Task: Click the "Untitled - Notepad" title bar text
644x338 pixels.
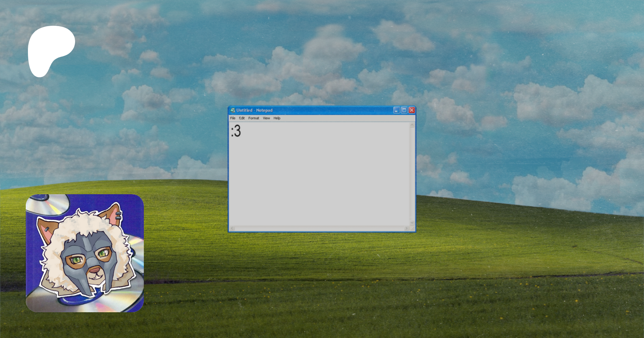Action: [254, 110]
